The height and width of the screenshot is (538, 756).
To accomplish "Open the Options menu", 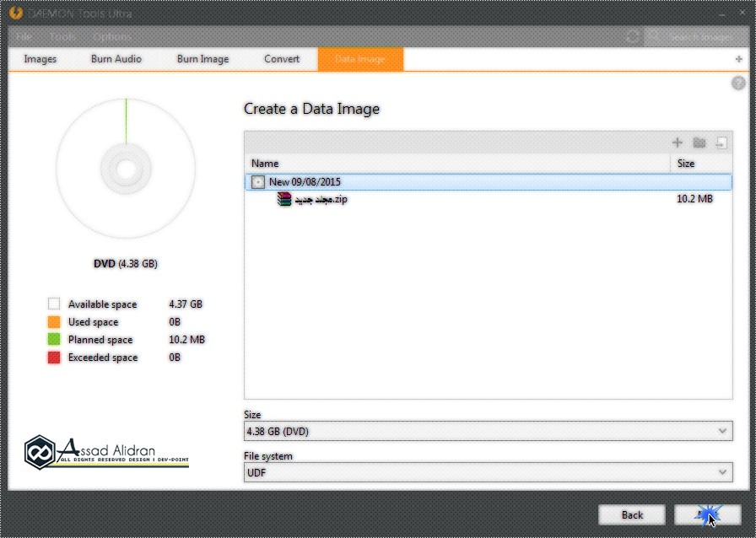I will click(112, 36).
